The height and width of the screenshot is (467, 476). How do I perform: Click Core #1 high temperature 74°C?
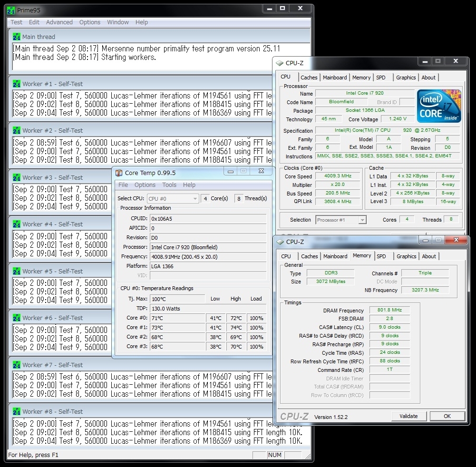236,328
